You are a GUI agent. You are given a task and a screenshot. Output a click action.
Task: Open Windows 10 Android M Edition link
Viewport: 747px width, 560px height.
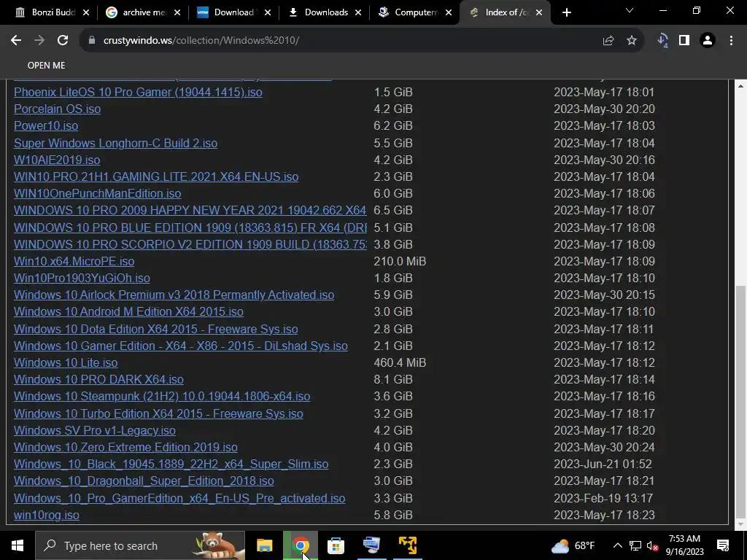click(128, 311)
